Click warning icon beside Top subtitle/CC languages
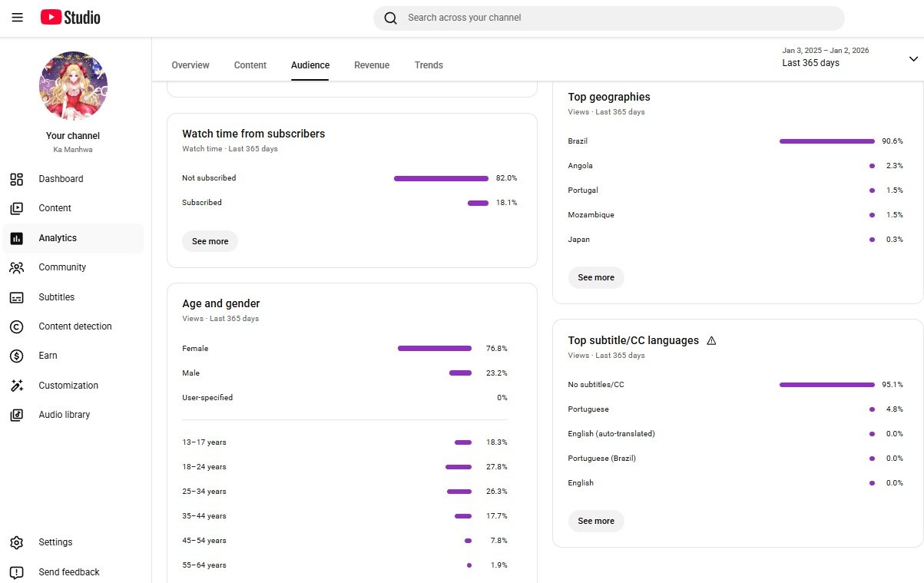The image size is (924, 583). click(711, 340)
